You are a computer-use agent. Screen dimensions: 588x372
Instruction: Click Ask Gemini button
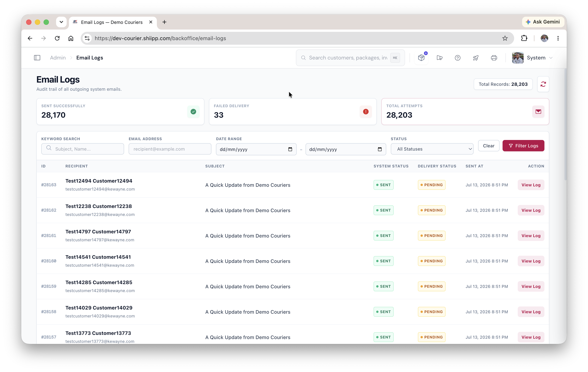[x=543, y=22]
